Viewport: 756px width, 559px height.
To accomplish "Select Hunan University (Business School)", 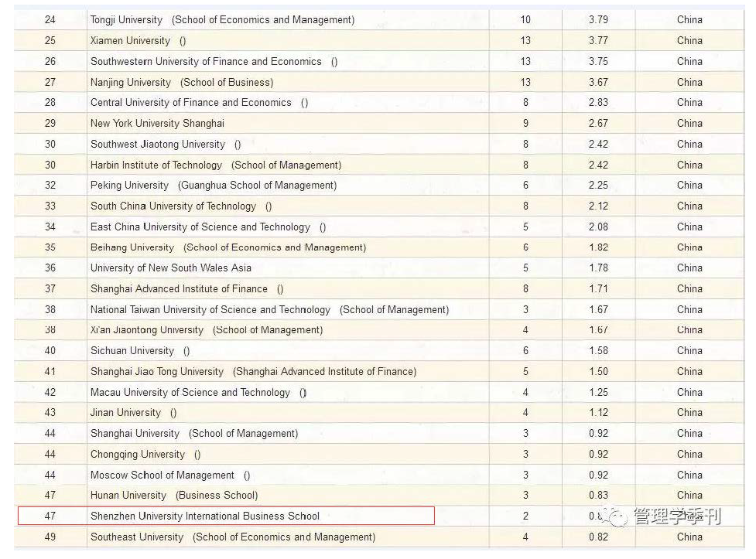I will (x=174, y=495).
